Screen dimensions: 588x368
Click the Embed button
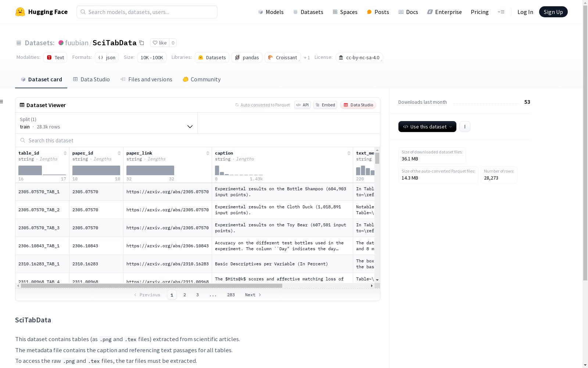point(325,105)
